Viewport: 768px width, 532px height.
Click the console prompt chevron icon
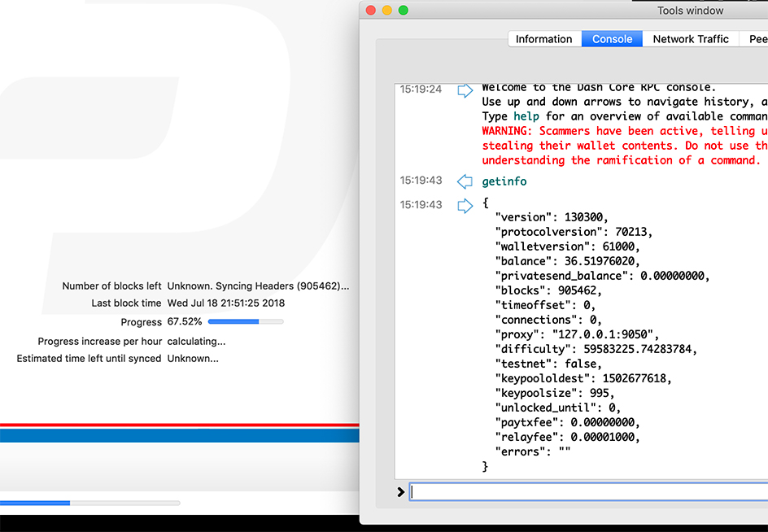400,491
